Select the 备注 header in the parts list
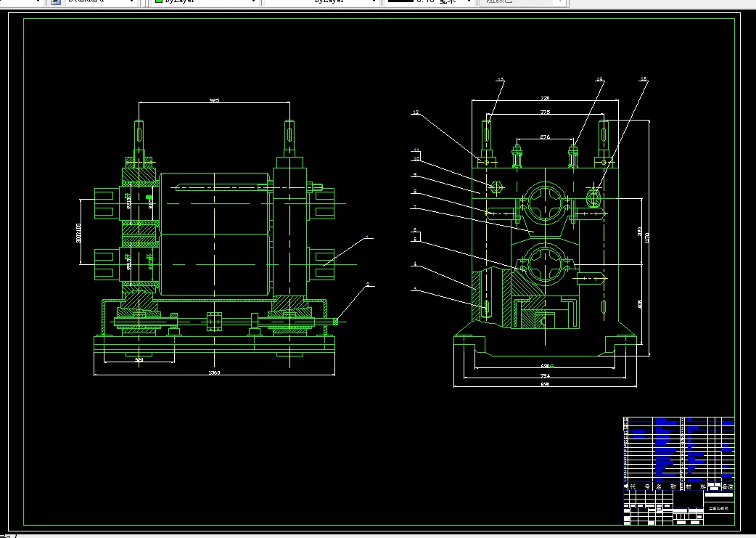 [x=728, y=487]
